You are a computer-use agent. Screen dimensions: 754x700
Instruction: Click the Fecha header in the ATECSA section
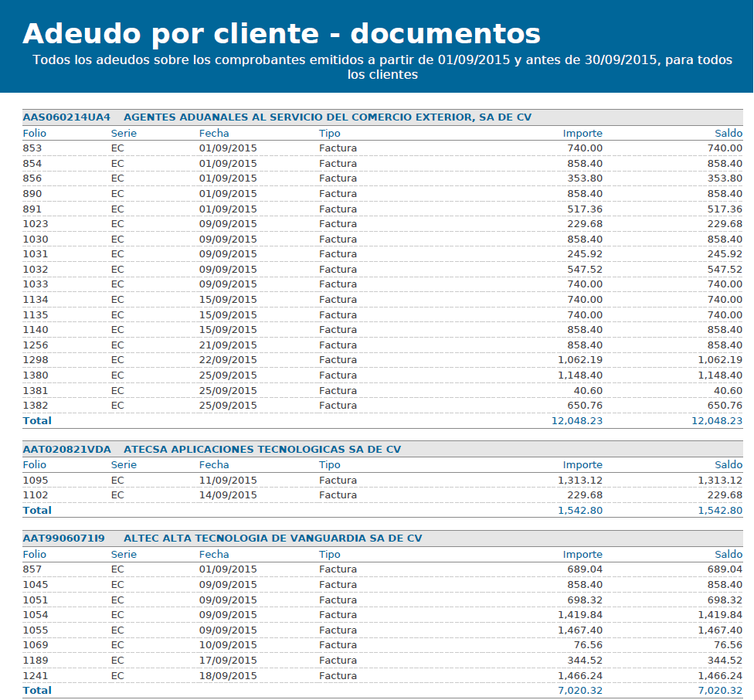tap(214, 465)
